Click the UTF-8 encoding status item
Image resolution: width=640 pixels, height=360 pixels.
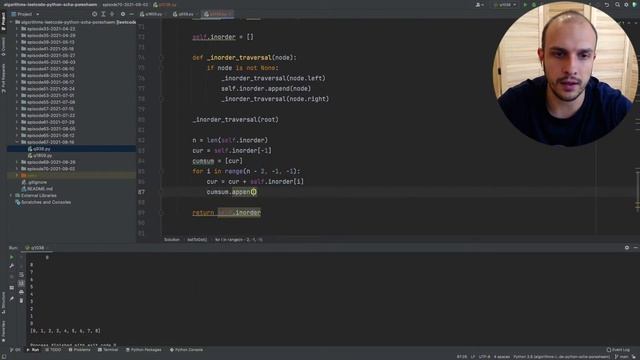point(484,357)
